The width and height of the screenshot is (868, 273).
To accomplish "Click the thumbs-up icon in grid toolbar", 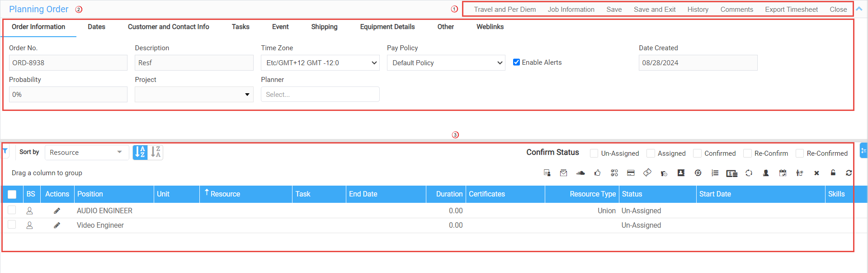I will [597, 173].
